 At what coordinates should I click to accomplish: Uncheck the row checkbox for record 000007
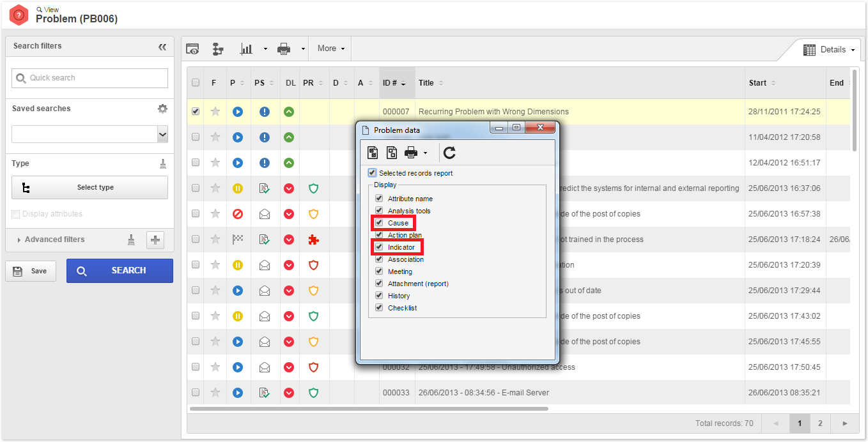pyautogui.click(x=196, y=111)
